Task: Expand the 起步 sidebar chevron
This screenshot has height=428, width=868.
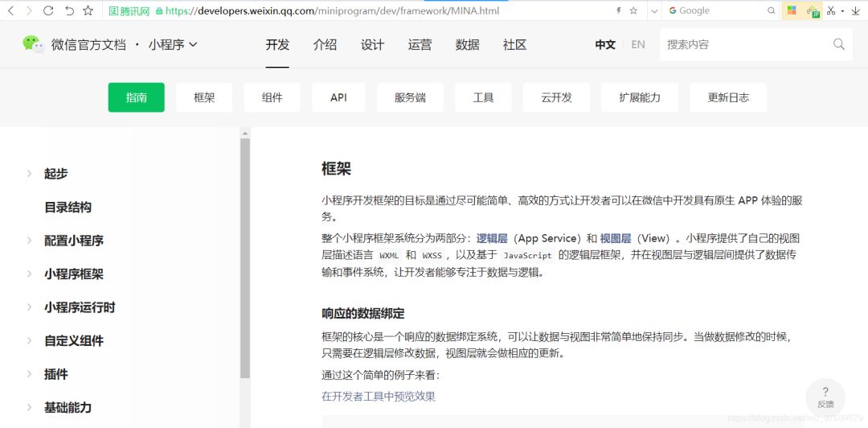Action: tap(30, 174)
